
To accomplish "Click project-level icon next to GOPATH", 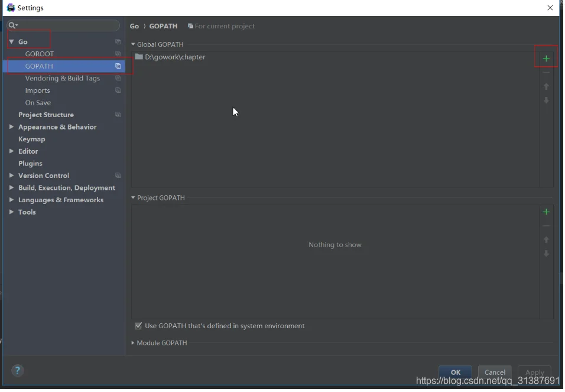I will coord(118,66).
